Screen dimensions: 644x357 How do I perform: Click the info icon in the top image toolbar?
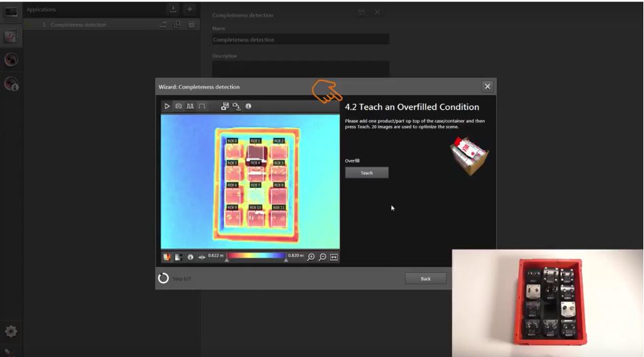(x=248, y=107)
